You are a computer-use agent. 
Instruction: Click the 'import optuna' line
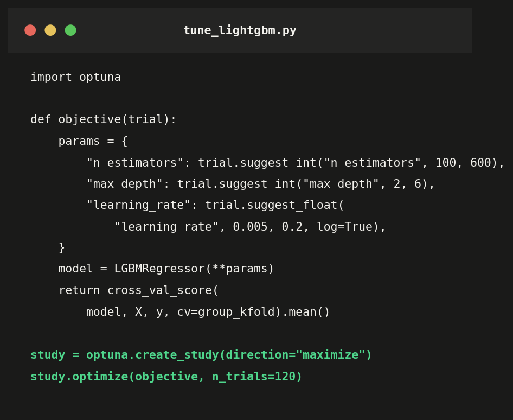(75, 77)
